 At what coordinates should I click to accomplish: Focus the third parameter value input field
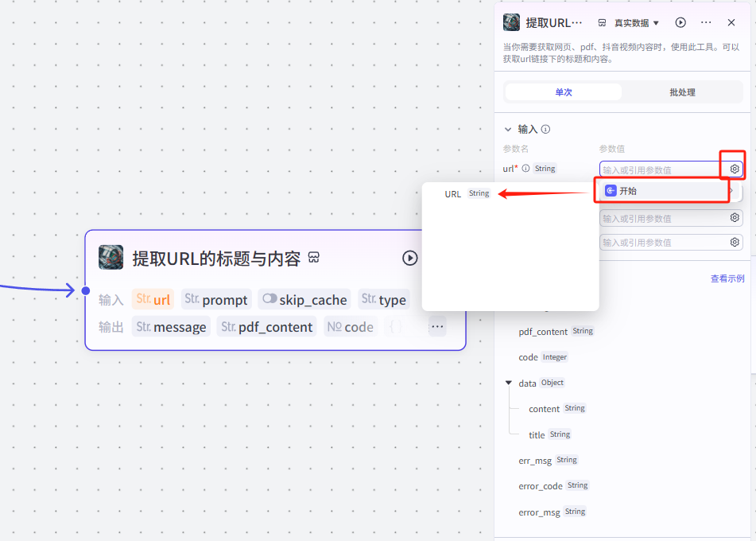pos(664,243)
